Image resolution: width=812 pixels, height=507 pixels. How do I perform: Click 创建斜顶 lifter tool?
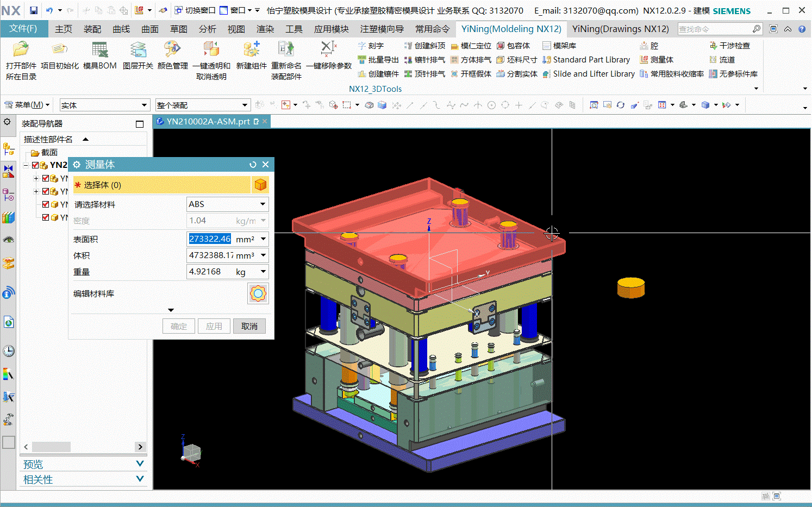click(x=424, y=46)
